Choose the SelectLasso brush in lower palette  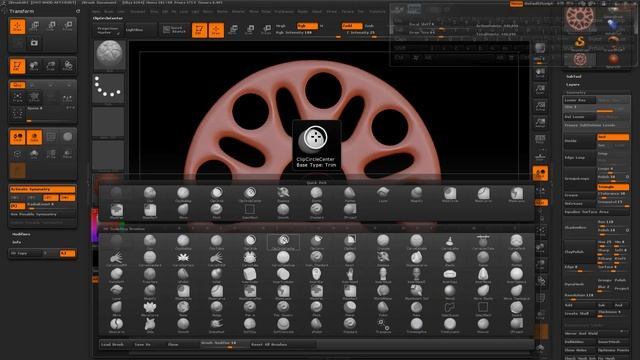click(449, 309)
